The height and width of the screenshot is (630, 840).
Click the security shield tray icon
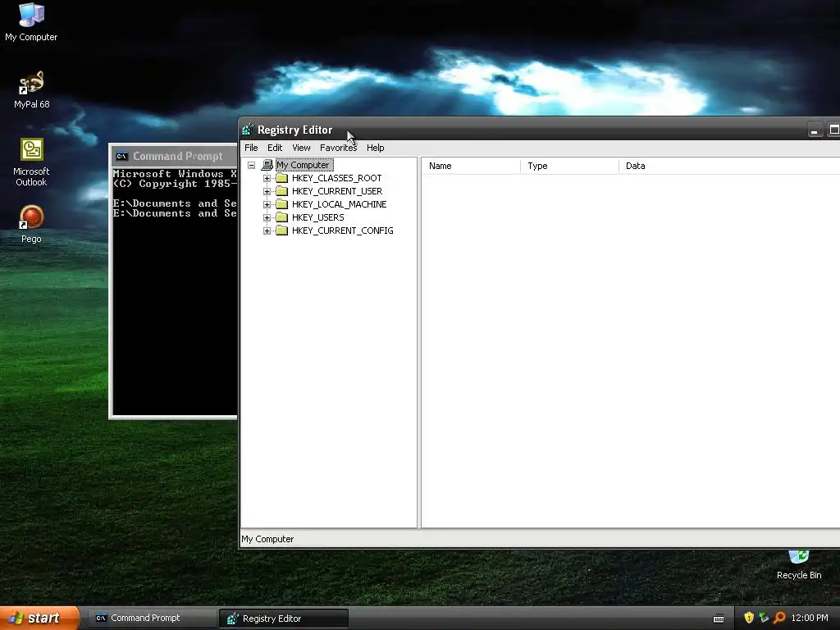coord(749,618)
